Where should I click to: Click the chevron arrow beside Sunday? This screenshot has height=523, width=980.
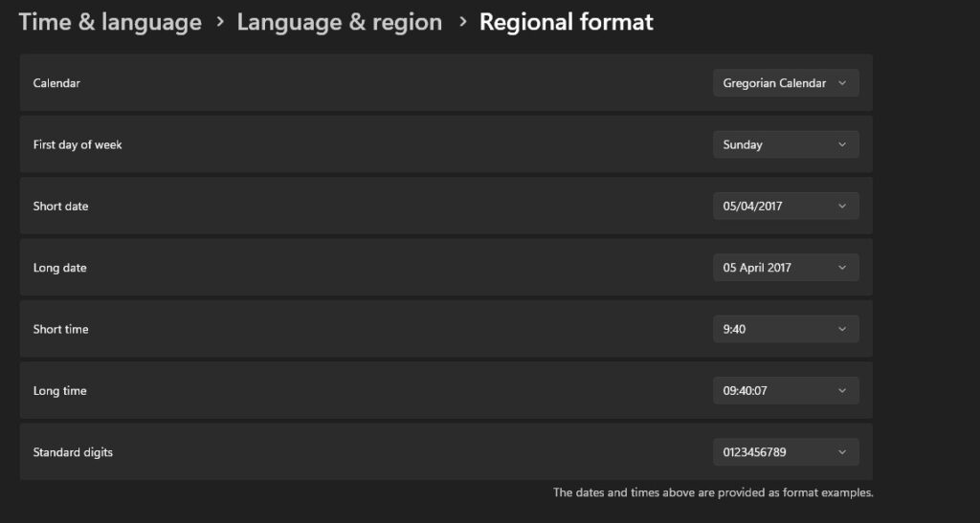click(842, 144)
